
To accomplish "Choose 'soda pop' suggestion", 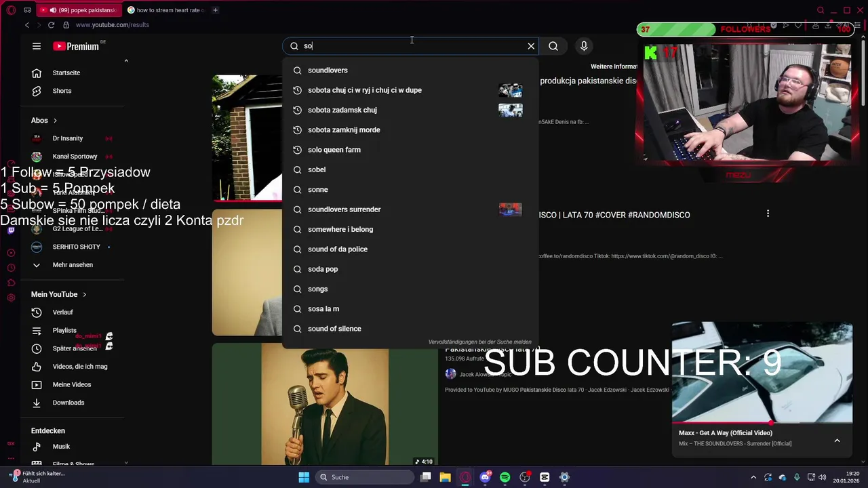I will click(x=410, y=269).
